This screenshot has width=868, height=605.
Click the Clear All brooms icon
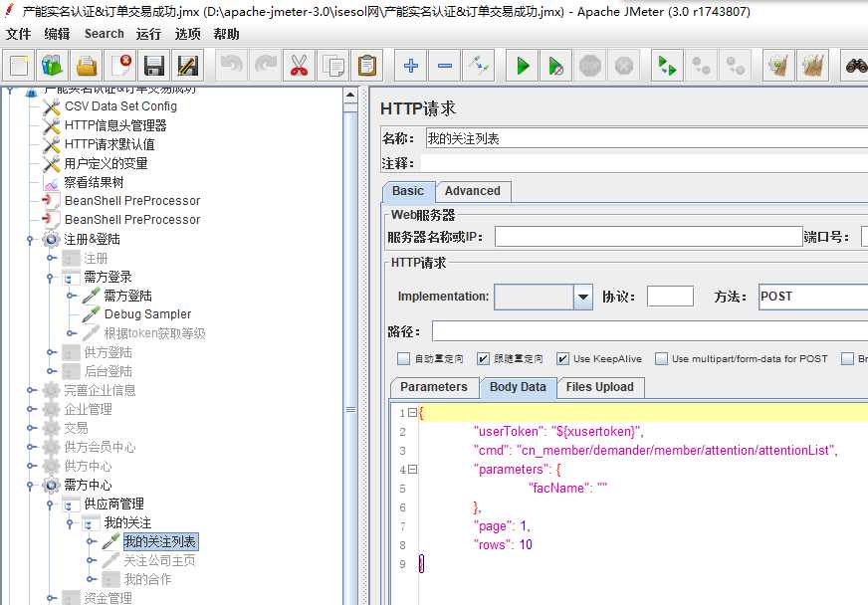[x=812, y=66]
